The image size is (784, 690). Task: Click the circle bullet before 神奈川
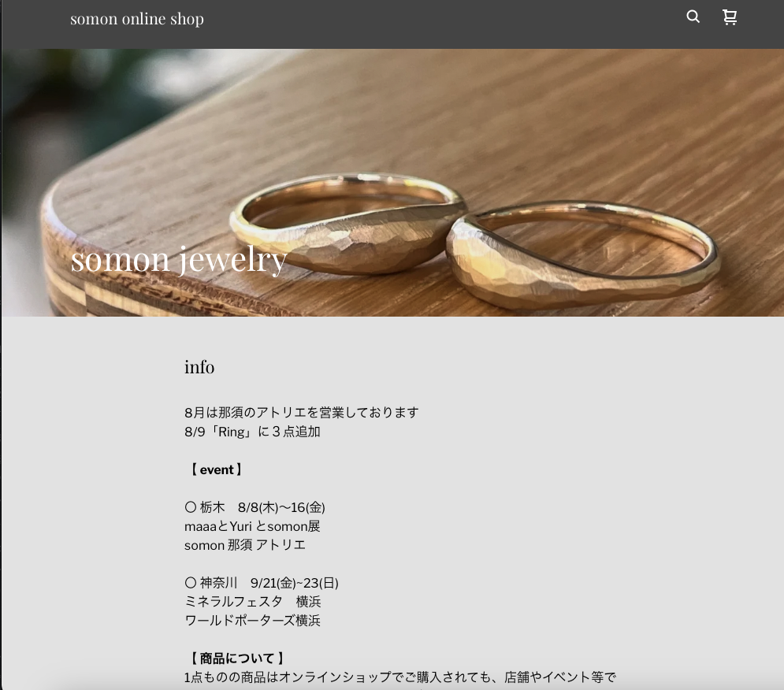tap(191, 583)
